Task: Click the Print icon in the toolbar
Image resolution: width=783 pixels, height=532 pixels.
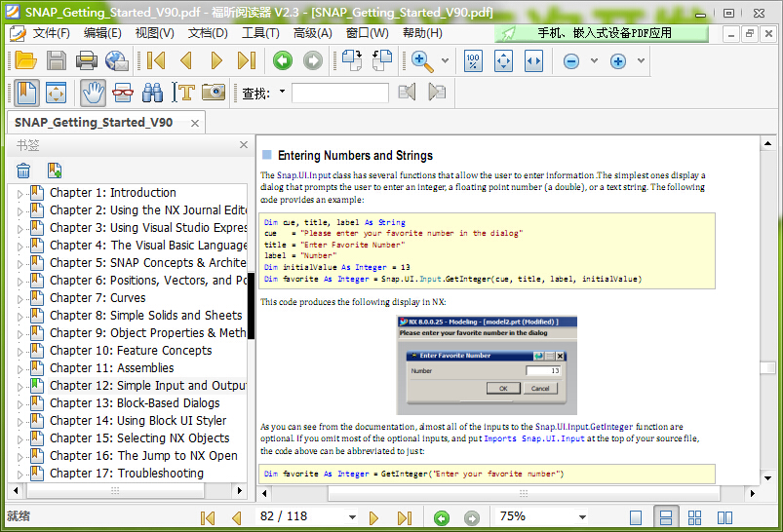Action: pos(86,60)
